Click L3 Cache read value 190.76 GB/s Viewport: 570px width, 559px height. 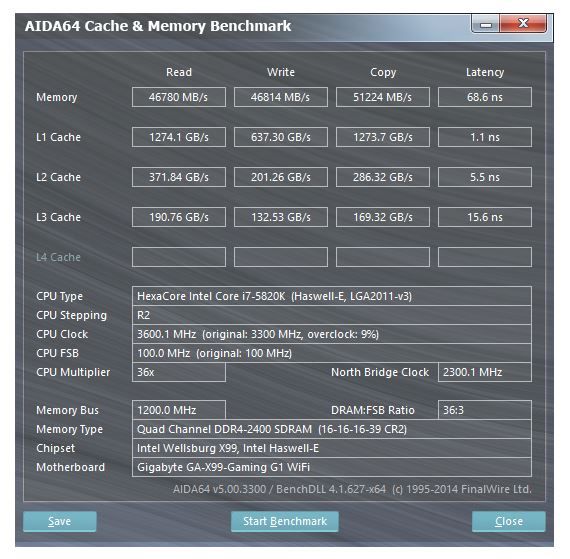coord(178,217)
